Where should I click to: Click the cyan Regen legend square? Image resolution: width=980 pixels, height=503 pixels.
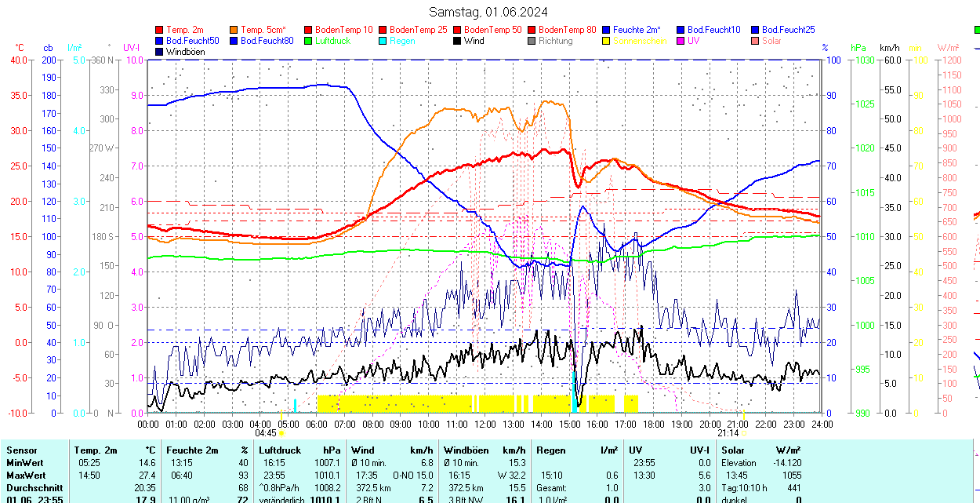click(x=383, y=41)
